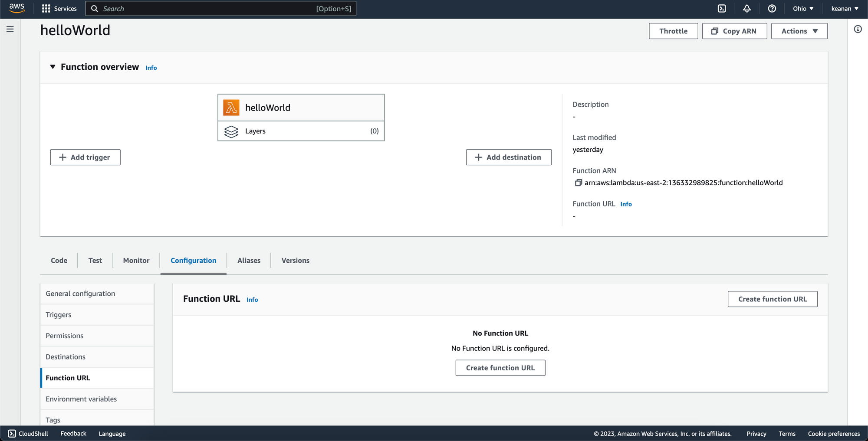Open the keanan account dropdown
Image resolution: width=868 pixels, height=441 pixels.
point(845,9)
